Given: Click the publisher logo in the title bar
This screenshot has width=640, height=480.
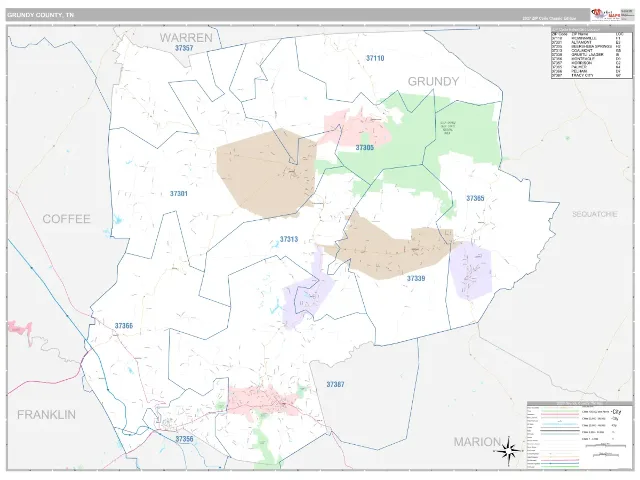Looking at the screenshot, I should click(x=605, y=14).
